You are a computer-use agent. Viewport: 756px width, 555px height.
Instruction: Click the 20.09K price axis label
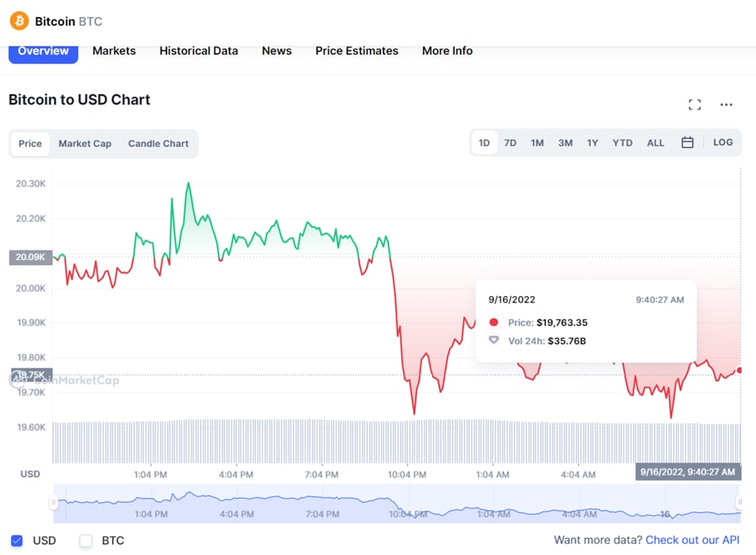point(31,257)
